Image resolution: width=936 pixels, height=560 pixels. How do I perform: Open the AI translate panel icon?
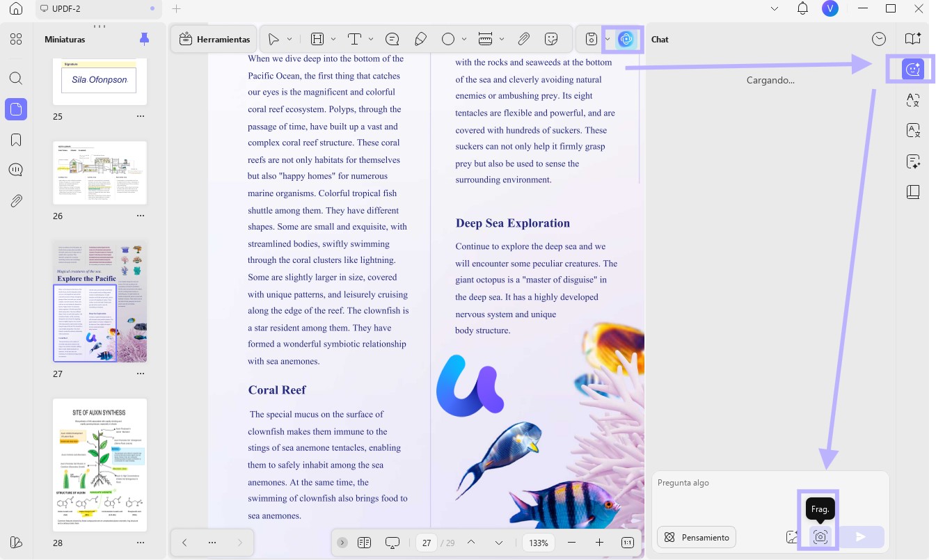(913, 100)
